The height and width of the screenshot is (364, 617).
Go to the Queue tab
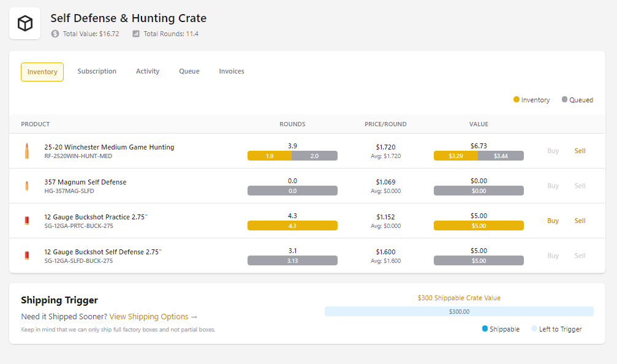[189, 72]
